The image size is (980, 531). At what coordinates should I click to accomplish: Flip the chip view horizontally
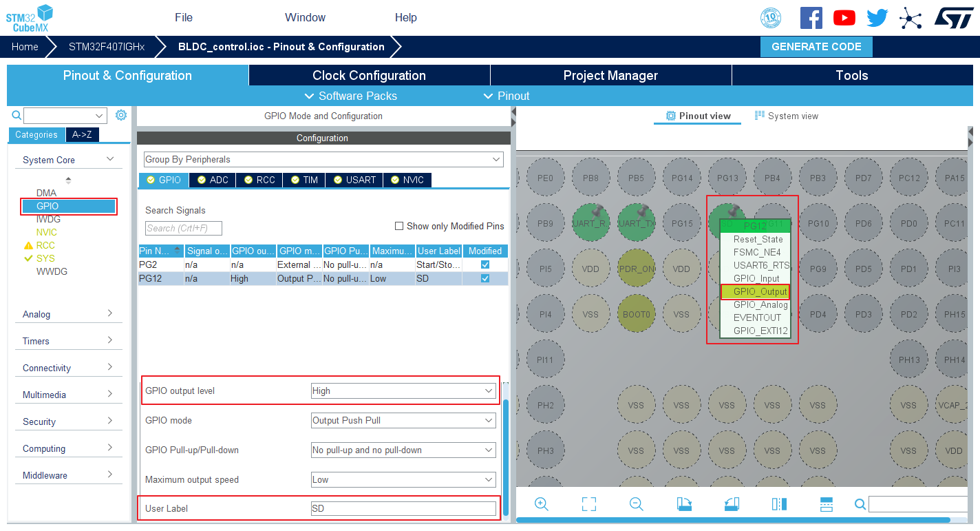pos(779,504)
